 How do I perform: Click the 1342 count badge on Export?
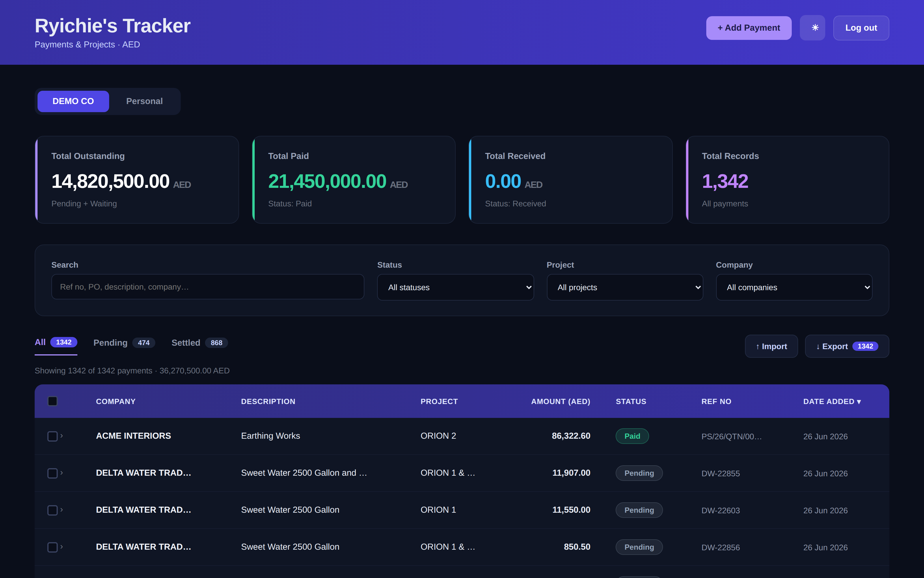pyautogui.click(x=865, y=346)
